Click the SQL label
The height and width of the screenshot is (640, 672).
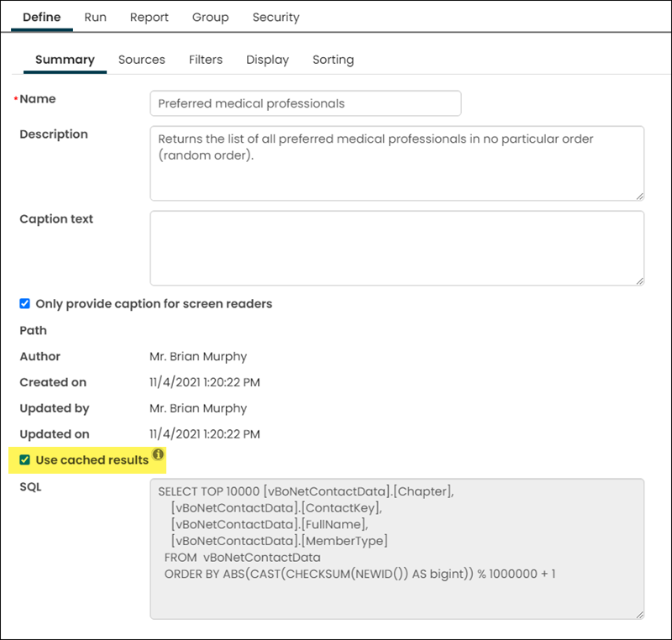click(x=30, y=487)
